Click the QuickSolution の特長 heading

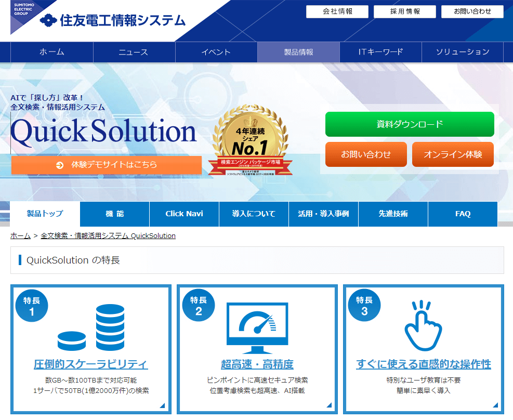73,260
